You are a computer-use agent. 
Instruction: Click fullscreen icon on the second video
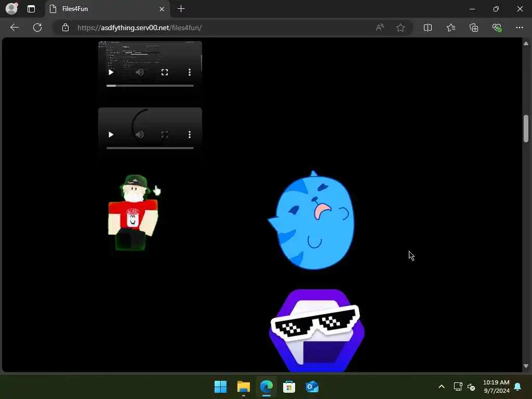pyautogui.click(x=165, y=135)
